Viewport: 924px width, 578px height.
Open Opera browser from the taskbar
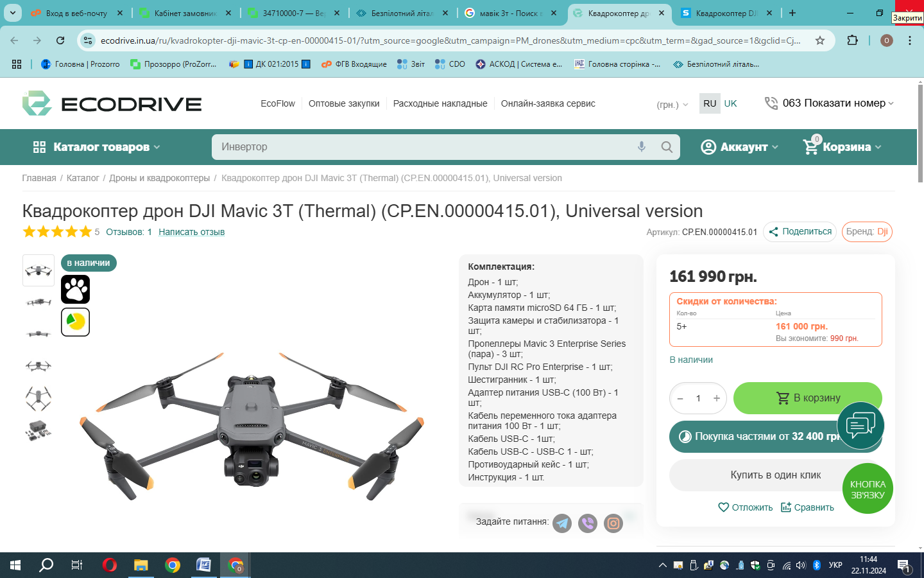(x=110, y=565)
